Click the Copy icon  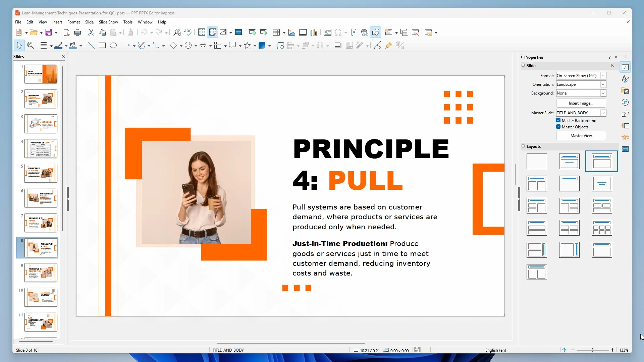(x=102, y=33)
